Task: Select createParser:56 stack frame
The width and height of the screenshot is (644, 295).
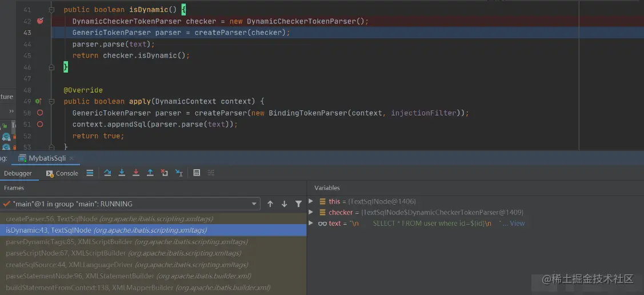Action: tap(153, 219)
